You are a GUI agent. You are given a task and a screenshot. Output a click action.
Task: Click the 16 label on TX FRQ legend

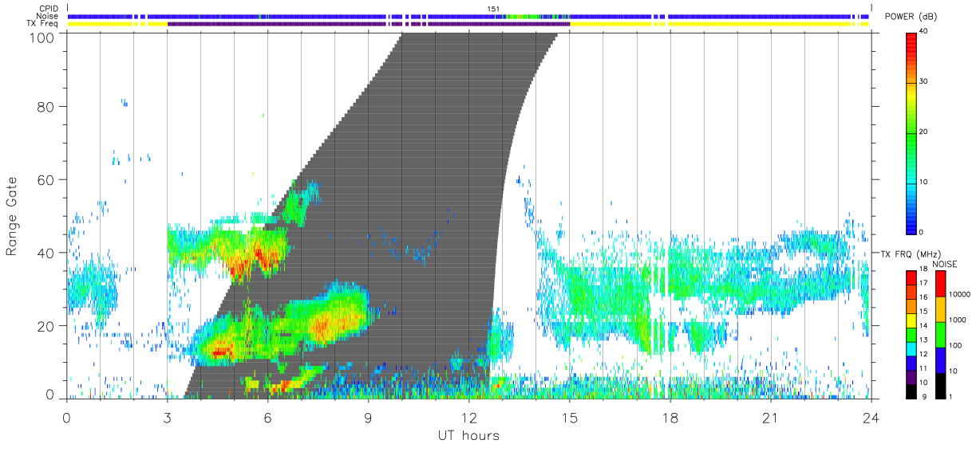point(923,297)
